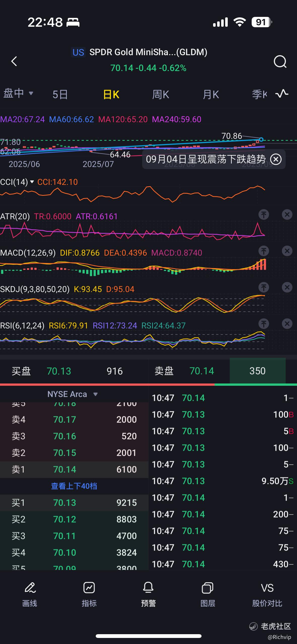Image resolution: width=297 pixels, height=644 pixels.
Task: Select the 买3 70.11 order row
Action: pyautogui.click(x=74, y=536)
